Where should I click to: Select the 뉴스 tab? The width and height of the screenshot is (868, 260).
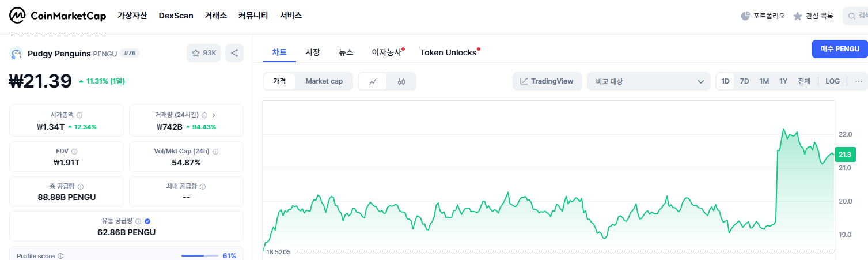point(346,52)
